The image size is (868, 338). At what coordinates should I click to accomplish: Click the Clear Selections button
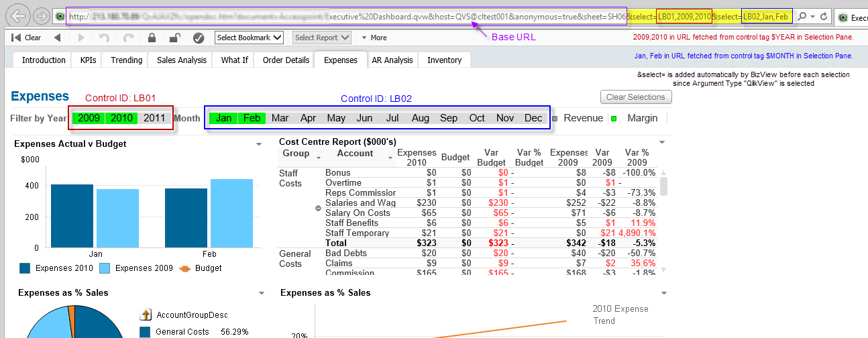point(635,97)
